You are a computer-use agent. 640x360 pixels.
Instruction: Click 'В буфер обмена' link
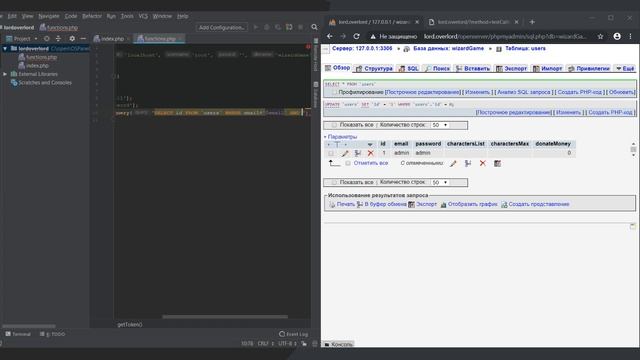click(x=385, y=204)
